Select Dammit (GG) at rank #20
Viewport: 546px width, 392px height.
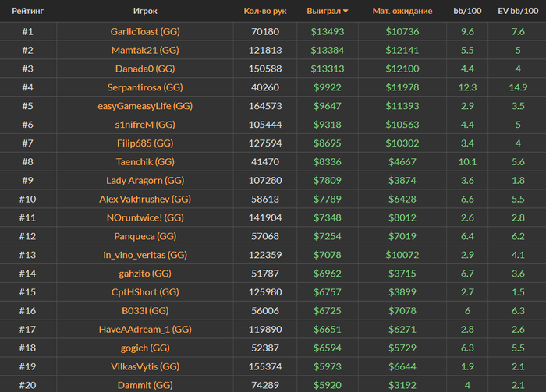pos(145,385)
